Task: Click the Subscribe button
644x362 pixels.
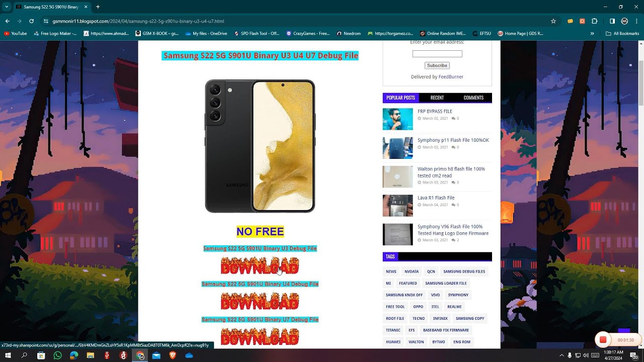Action: coord(437,65)
